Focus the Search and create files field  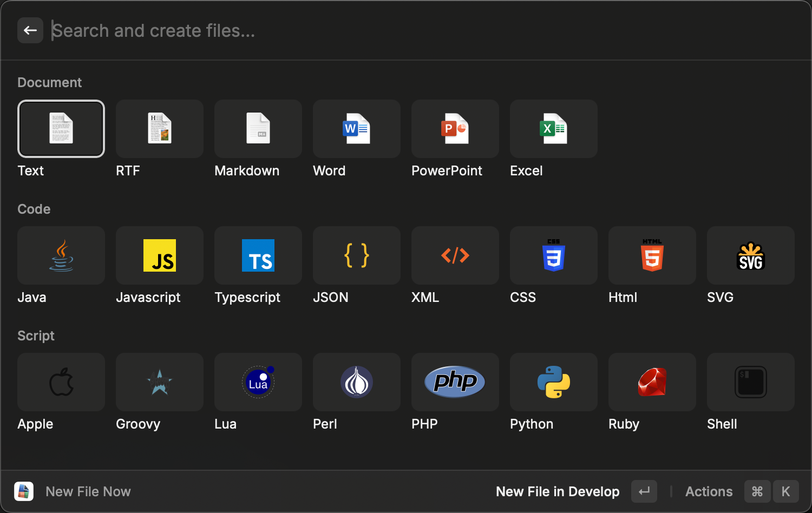click(x=422, y=30)
